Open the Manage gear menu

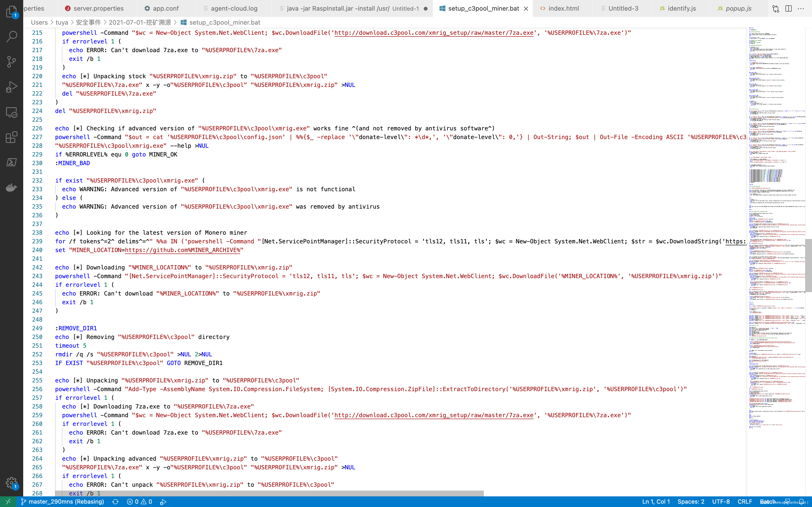tap(11, 483)
